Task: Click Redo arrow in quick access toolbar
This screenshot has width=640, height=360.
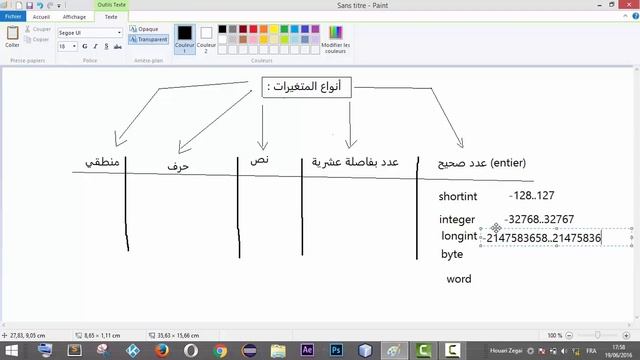Action: click(50, 6)
